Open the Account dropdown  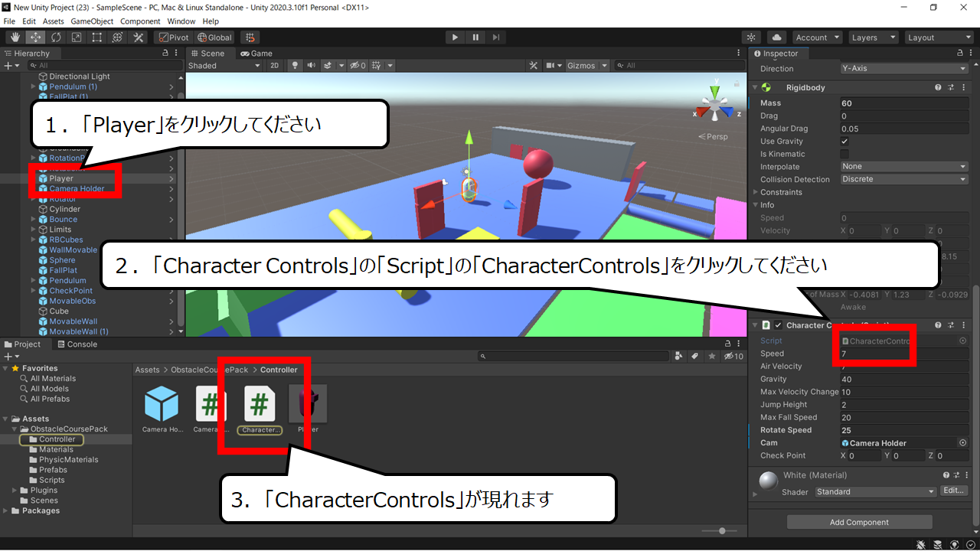coord(816,37)
